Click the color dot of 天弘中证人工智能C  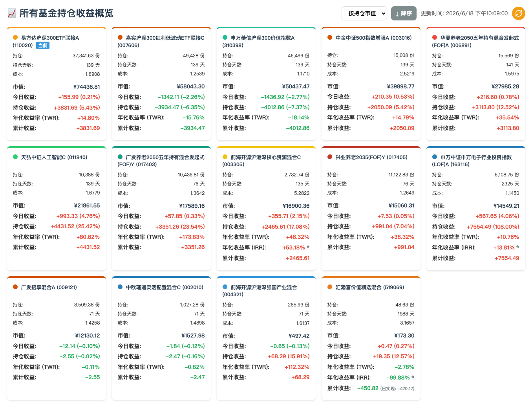pyautogui.click(x=15, y=157)
